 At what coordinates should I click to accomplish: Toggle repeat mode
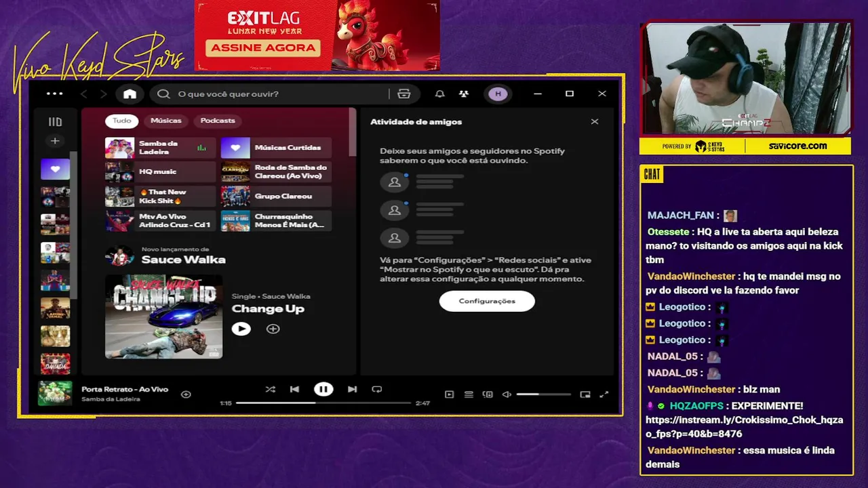377,389
